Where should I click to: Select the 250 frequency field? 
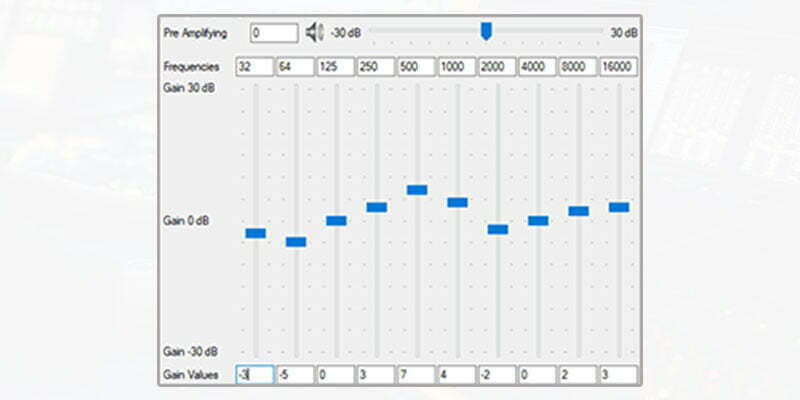point(376,67)
